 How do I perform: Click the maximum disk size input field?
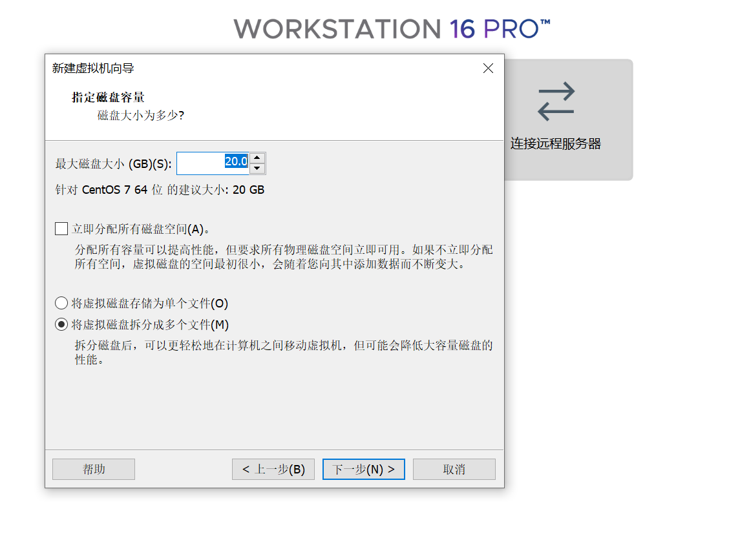(213, 163)
